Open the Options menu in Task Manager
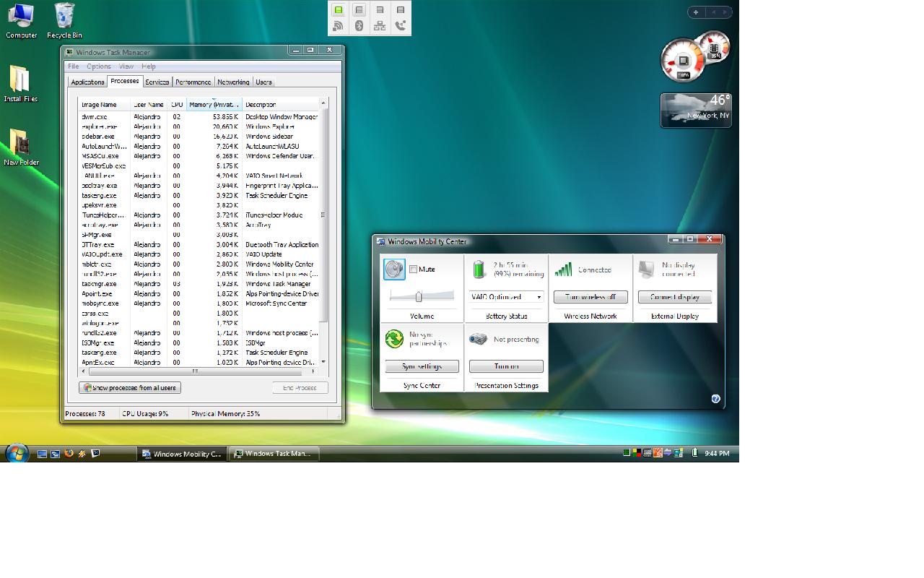The width and height of the screenshot is (924, 578). click(x=99, y=66)
